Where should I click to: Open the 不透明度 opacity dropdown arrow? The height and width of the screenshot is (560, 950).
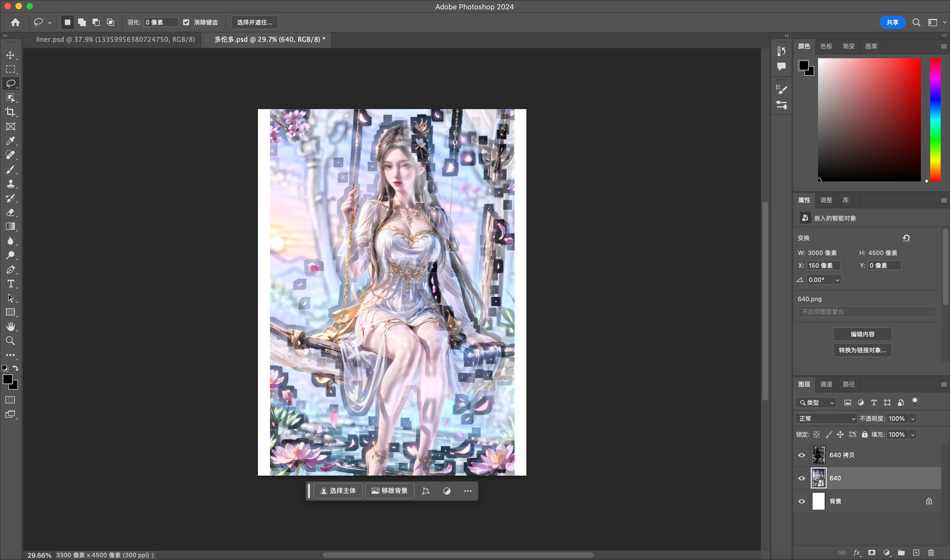(x=913, y=418)
